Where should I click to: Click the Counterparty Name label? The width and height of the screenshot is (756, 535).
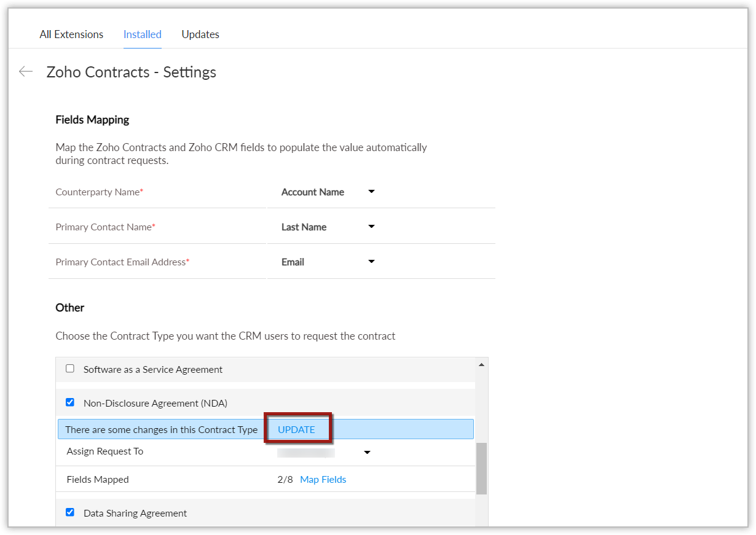[99, 192]
